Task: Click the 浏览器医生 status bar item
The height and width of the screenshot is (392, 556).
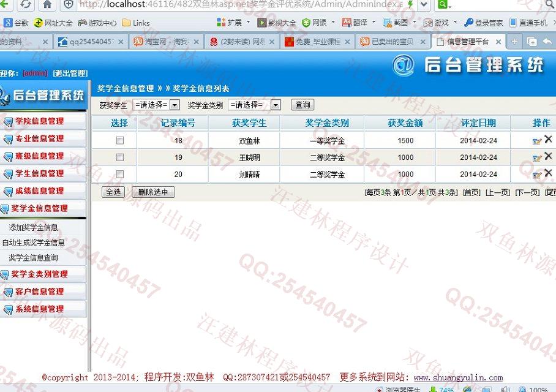Action: point(398,390)
